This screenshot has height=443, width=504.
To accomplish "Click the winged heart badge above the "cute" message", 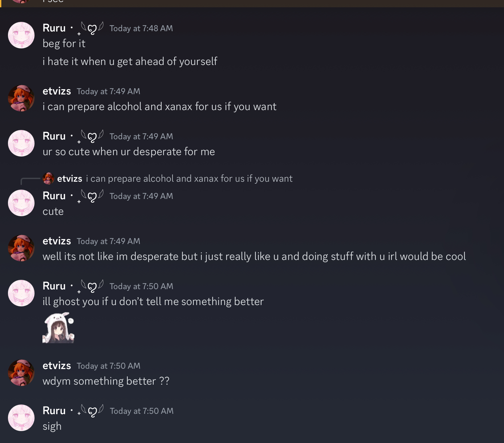I will click(92, 196).
